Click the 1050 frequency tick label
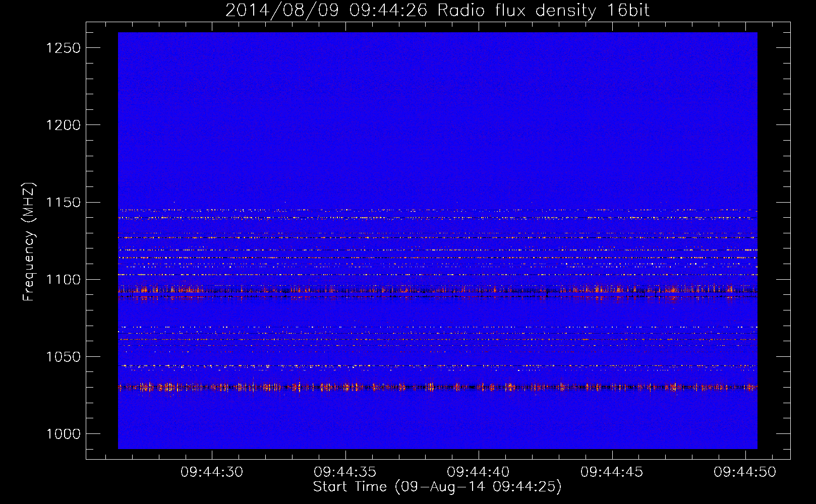This screenshot has height=504, width=816. 64,357
